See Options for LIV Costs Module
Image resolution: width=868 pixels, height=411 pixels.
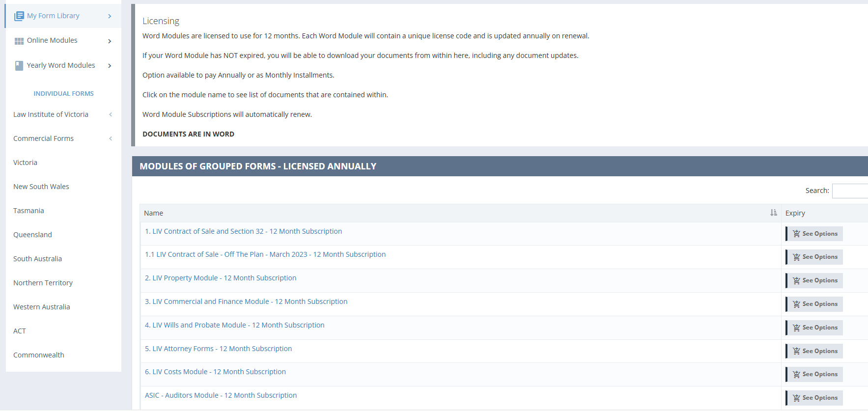tap(814, 374)
